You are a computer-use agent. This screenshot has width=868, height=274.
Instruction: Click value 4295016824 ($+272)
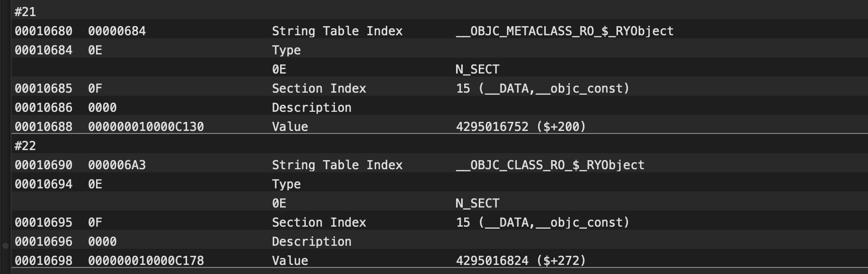(x=521, y=261)
